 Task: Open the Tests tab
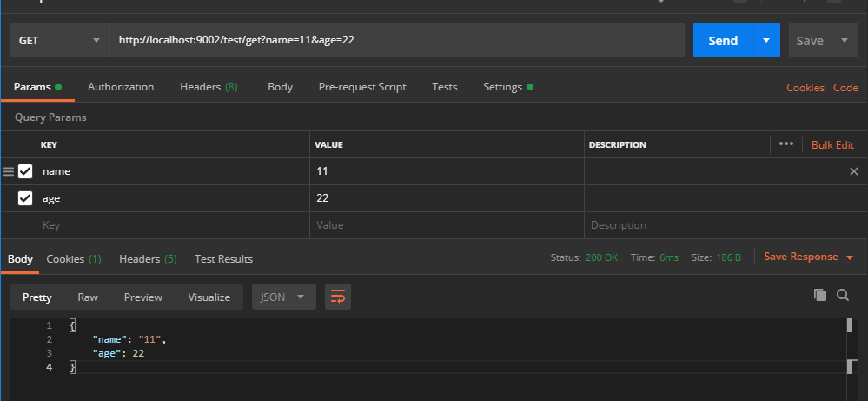click(445, 87)
